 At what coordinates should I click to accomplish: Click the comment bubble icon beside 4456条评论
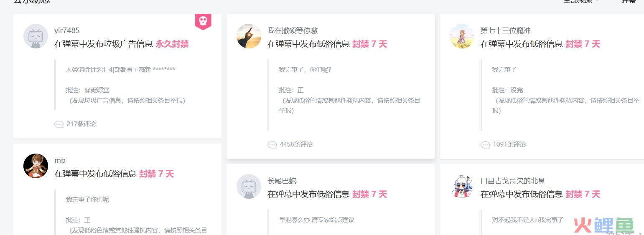point(272,144)
